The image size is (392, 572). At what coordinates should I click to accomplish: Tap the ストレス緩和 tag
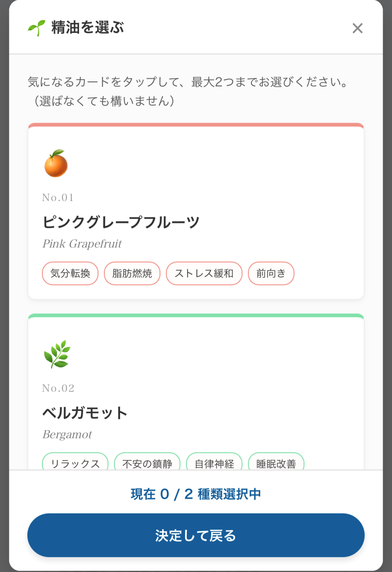204,273
